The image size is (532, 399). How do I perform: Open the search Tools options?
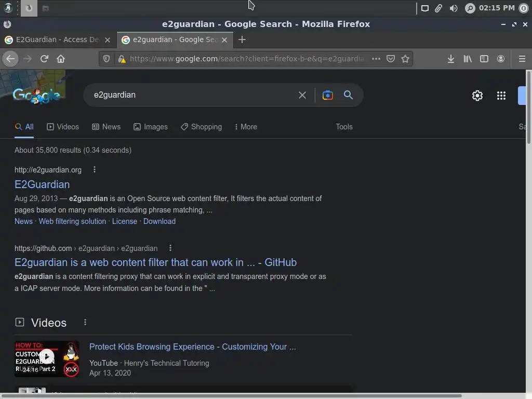click(x=344, y=127)
